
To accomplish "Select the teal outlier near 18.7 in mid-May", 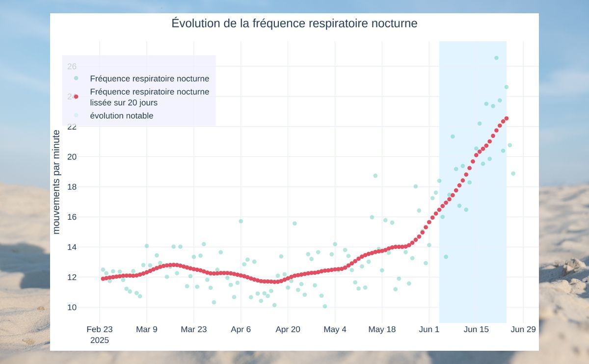I will tap(375, 176).
